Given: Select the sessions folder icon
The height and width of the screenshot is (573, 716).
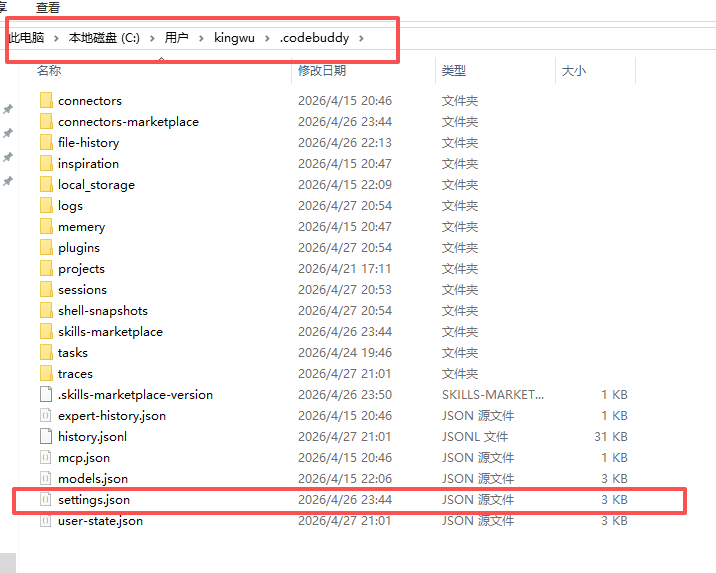Looking at the screenshot, I should [x=46, y=289].
